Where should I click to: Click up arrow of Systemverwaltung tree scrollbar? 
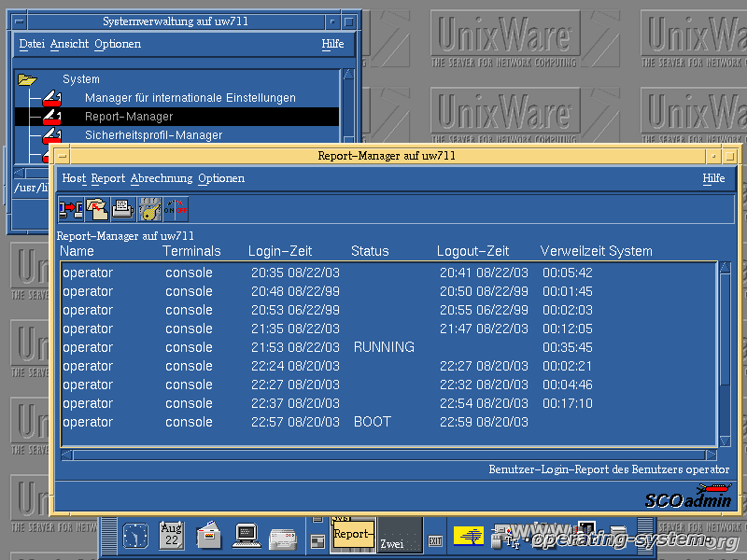(348, 74)
